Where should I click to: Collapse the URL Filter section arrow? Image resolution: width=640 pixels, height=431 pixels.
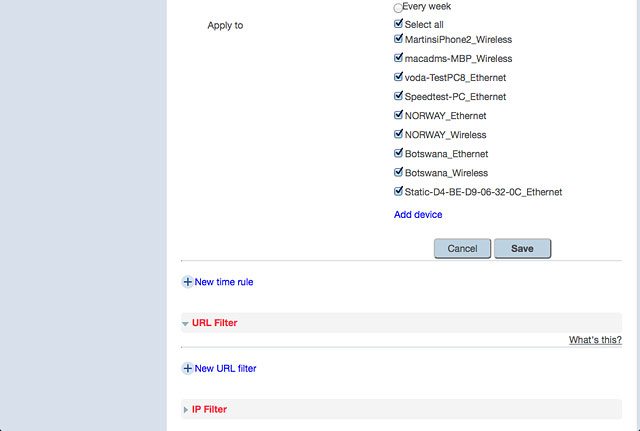pyautogui.click(x=185, y=324)
